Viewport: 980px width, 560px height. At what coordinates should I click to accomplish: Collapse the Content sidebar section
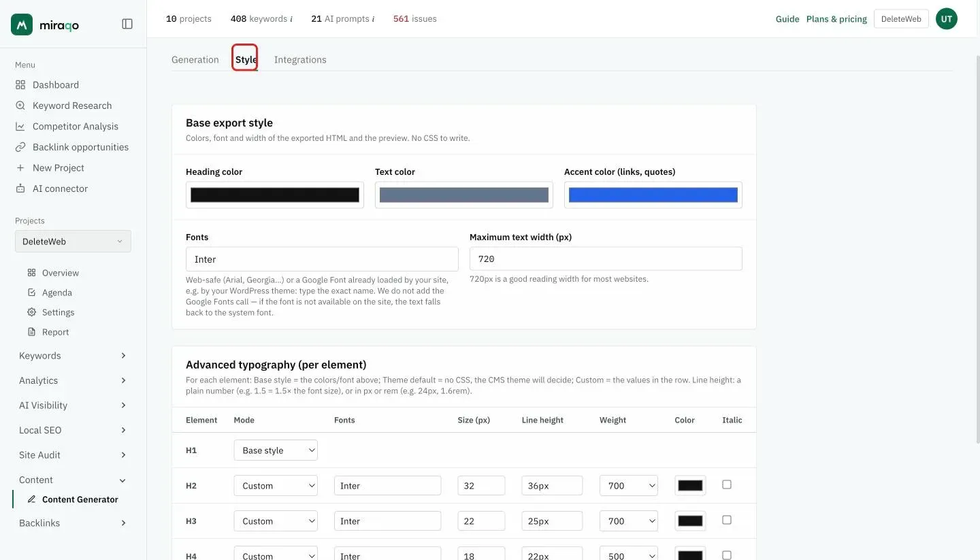click(x=73, y=480)
